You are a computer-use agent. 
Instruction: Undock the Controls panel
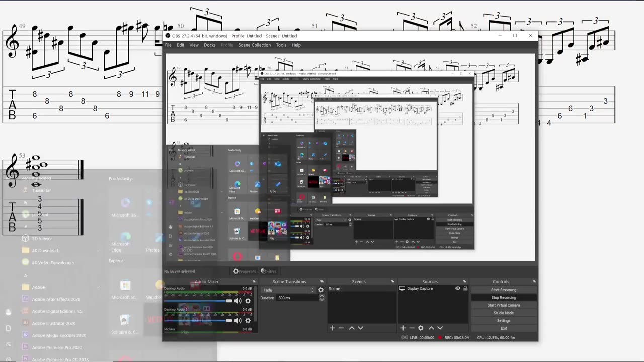click(534, 282)
